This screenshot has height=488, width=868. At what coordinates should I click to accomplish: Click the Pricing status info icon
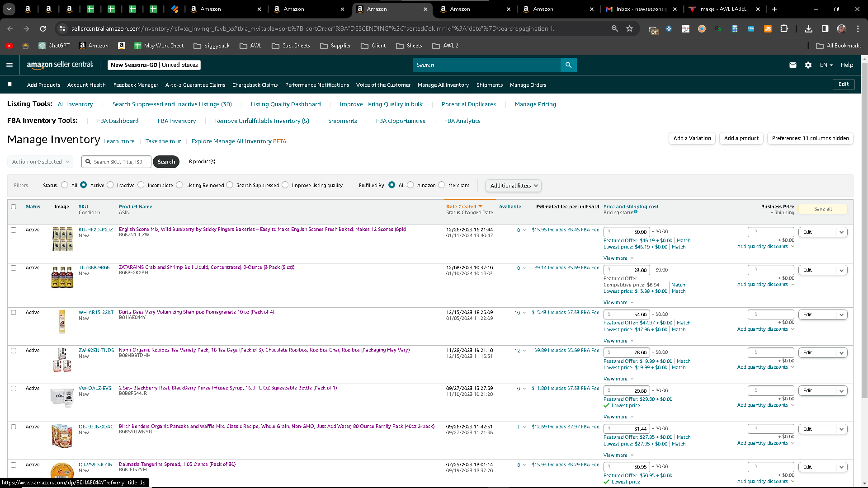636,211
